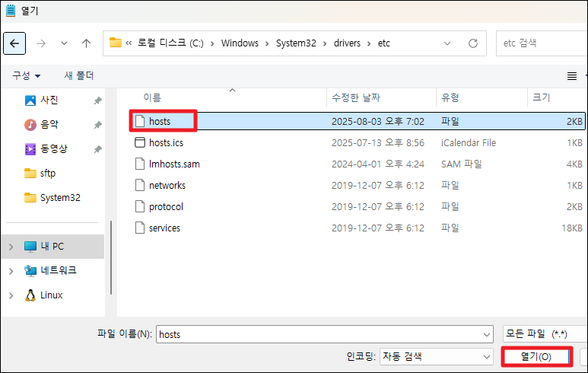
Task: Click the iCalendar File type cell
Action: 469,142
